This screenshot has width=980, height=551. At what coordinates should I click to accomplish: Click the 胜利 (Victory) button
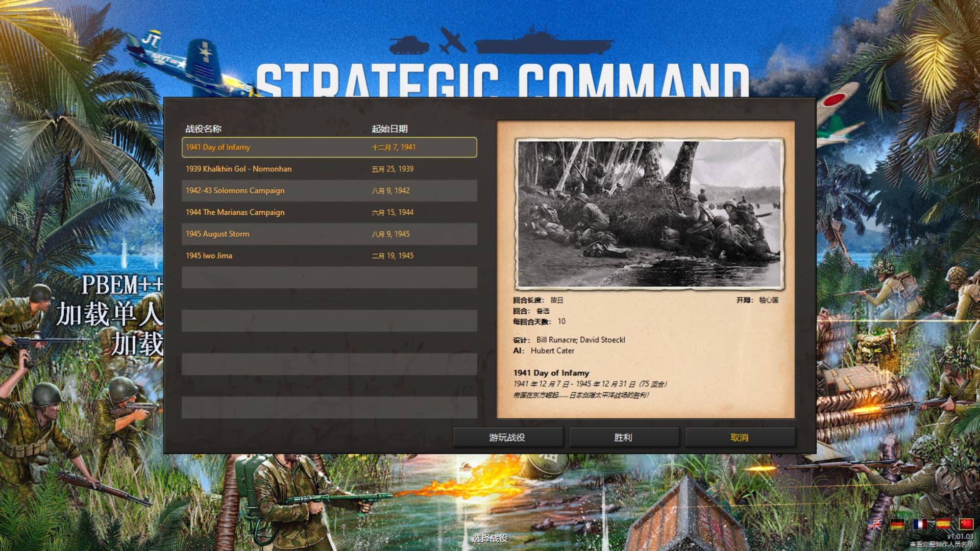click(x=623, y=437)
